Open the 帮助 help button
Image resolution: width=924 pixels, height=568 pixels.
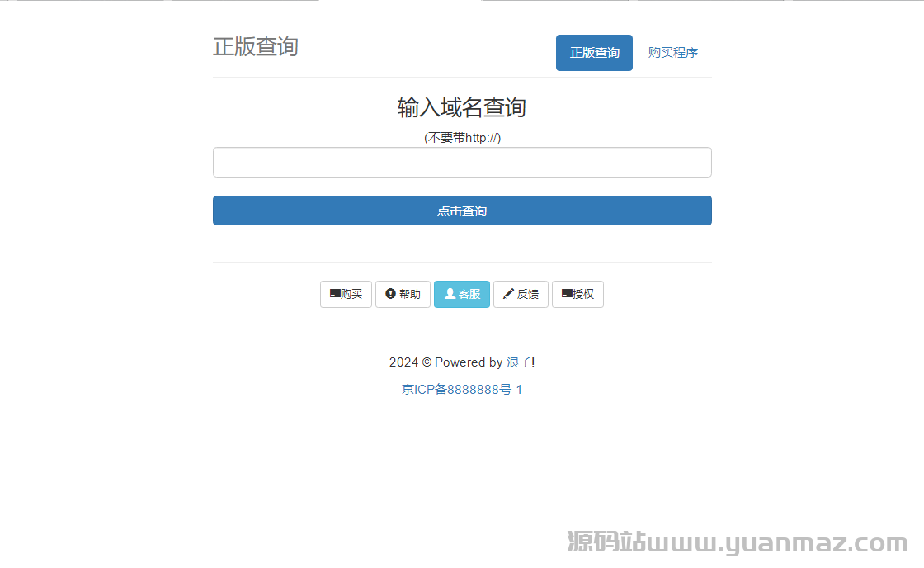pos(403,294)
